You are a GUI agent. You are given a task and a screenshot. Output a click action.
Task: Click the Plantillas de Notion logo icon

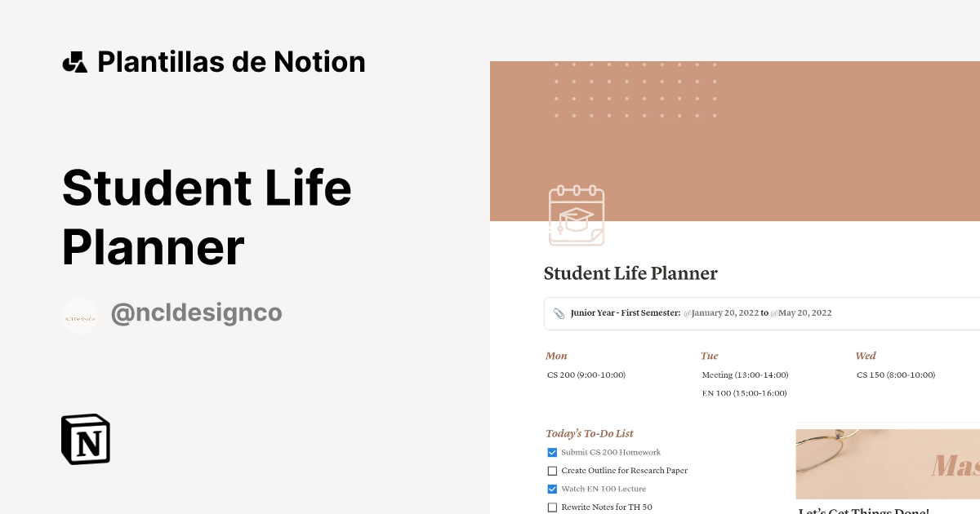76,61
